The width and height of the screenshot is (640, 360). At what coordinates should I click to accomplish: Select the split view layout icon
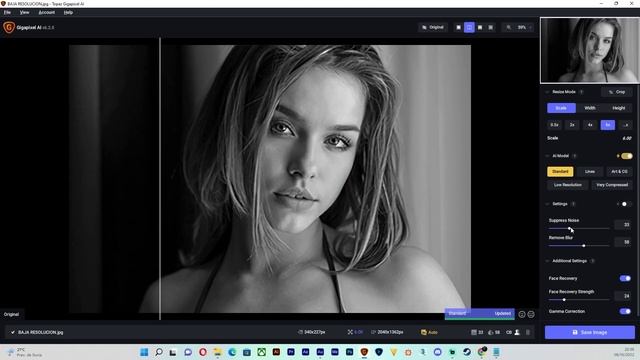click(469, 27)
